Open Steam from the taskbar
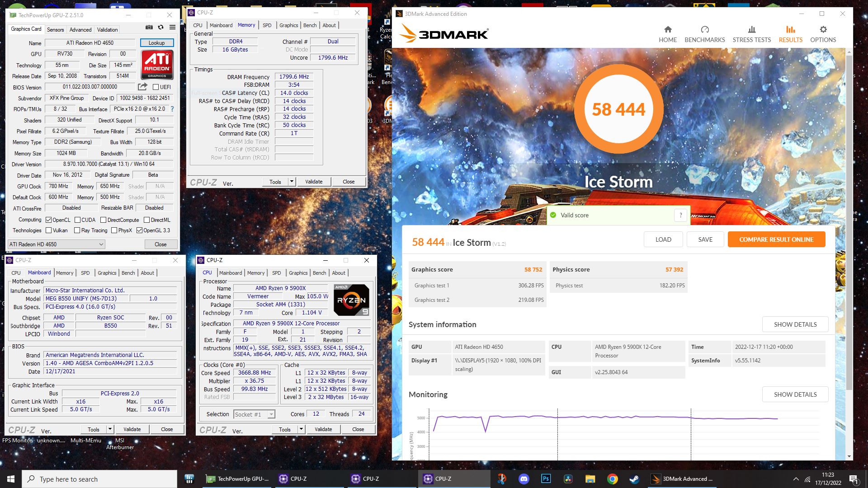The width and height of the screenshot is (868, 488). (634, 479)
